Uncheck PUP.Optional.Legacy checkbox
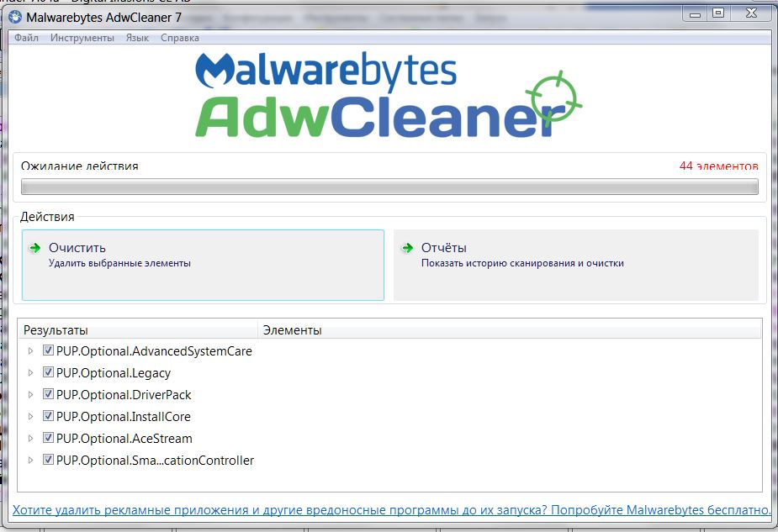This screenshot has width=778, height=532. point(48,372)
